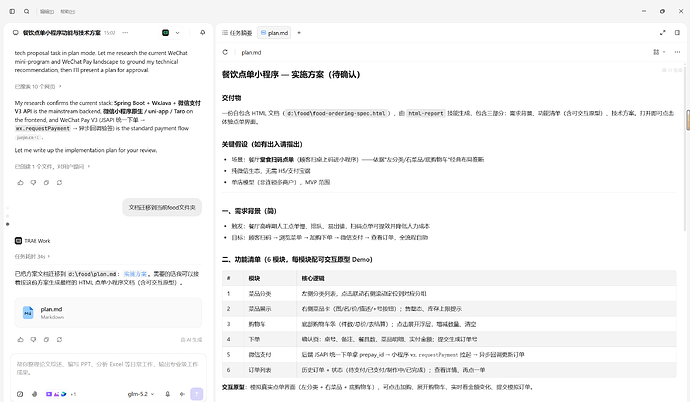
Task: Select the plan.md tab
Action: pos(274,33)
